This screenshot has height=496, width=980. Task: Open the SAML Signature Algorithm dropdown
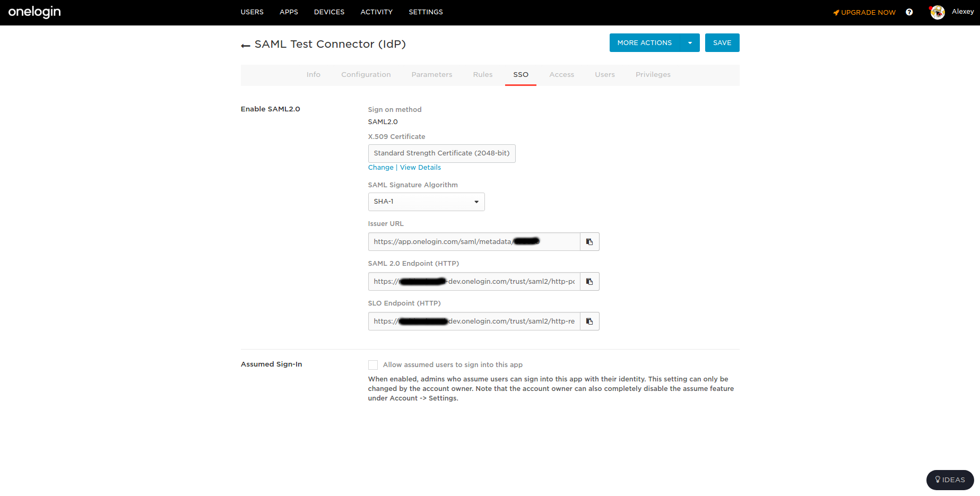(x=426, y=202)
